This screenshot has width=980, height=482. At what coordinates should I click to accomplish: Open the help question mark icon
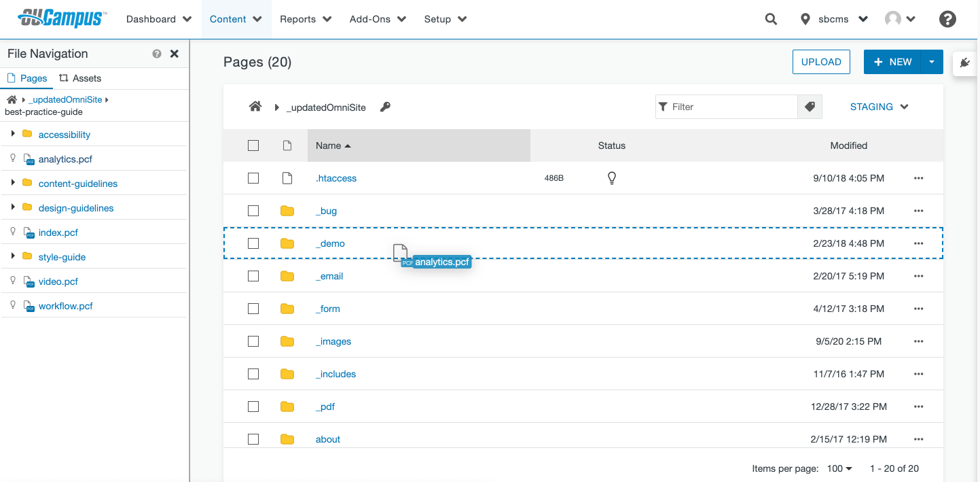point(947,19)
